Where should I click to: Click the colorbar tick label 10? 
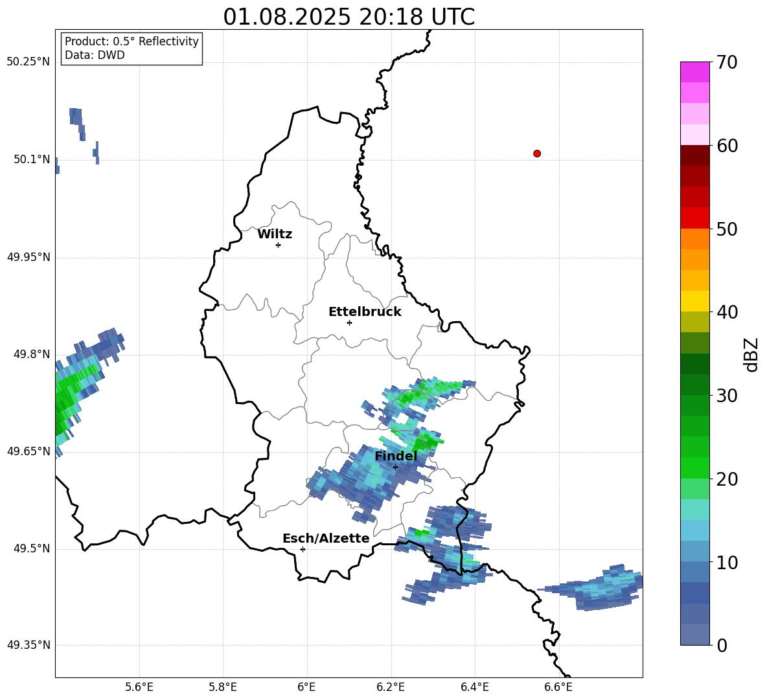click(x=727, y=562)
